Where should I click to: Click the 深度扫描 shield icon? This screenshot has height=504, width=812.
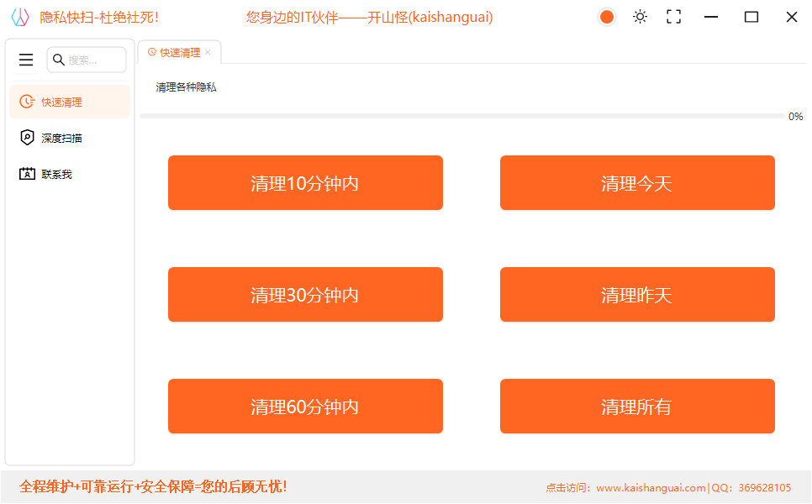coord(27,138)
